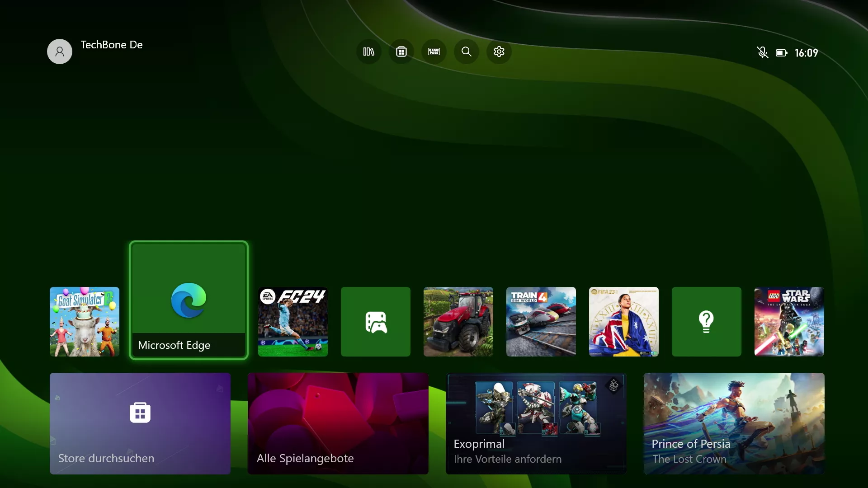Launch Goat Simulator 3 tile
Image resolution: width=868 pixels, height=488 pixels.
tap(85, 322)
